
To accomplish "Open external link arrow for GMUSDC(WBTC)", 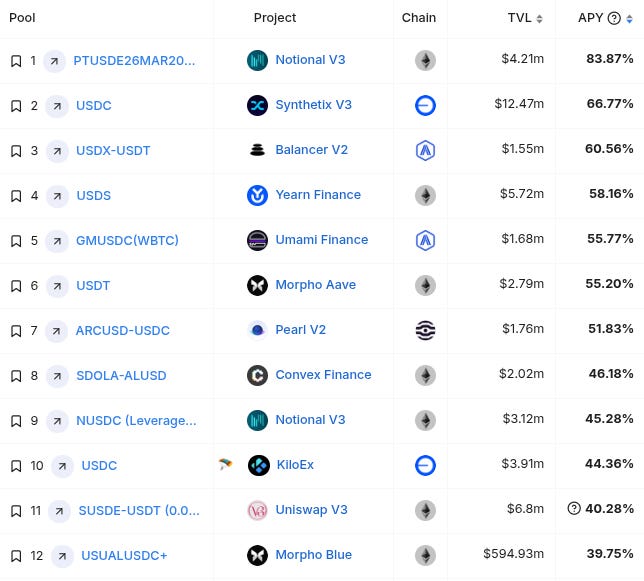I will [x=57, y=241].
